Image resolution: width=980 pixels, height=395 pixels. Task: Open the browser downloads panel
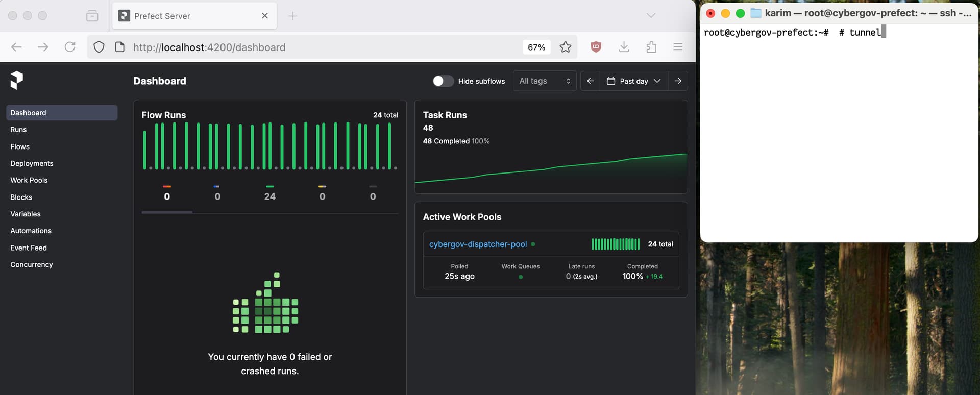click(x=624, y=47)
